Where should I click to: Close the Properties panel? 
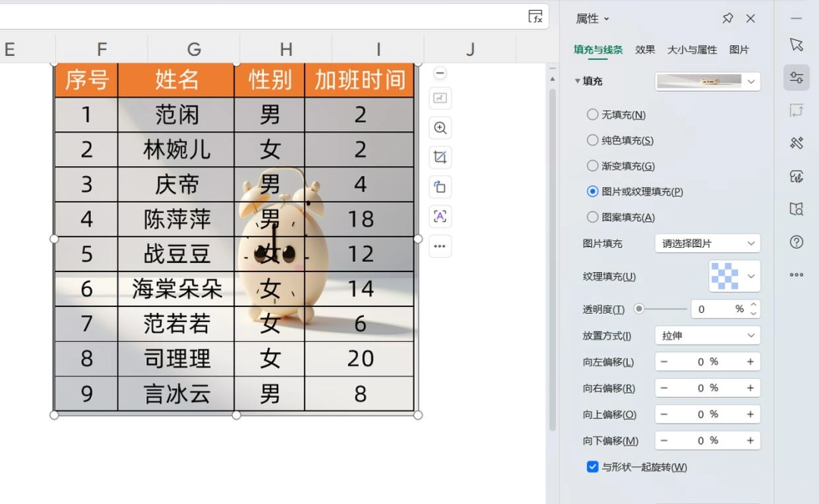pos(751,18)
